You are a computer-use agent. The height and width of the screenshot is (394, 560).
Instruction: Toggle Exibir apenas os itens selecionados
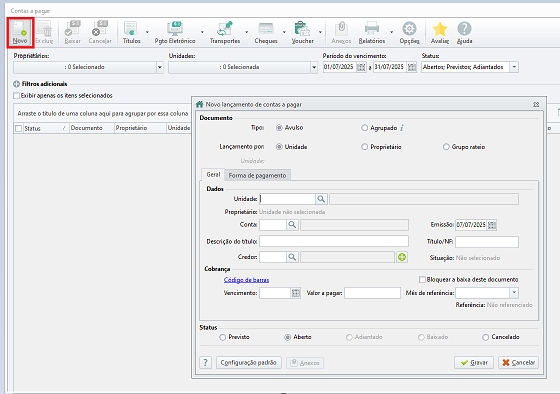tap(16, 96)
